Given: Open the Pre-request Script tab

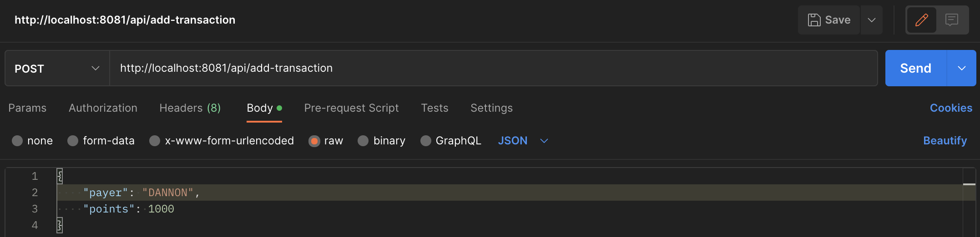Looking at the screenshot, I should pos(351,108).
